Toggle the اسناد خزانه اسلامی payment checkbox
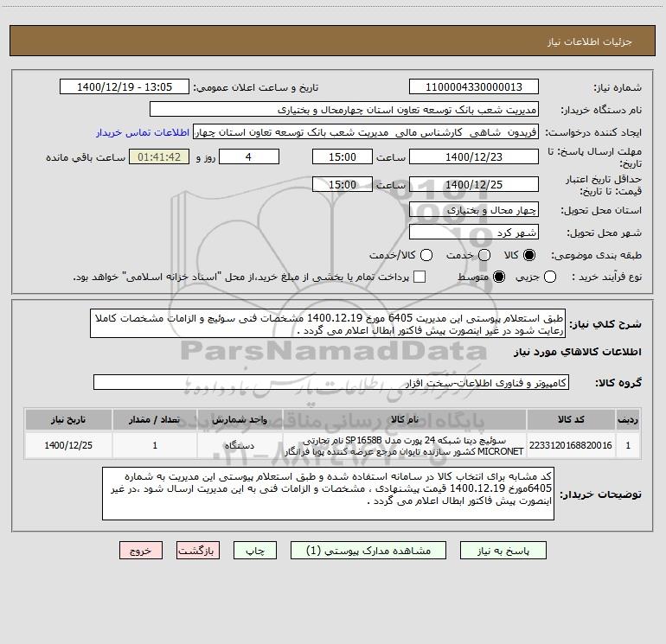Viewport: 666px width, 644px height. point(419,277)
